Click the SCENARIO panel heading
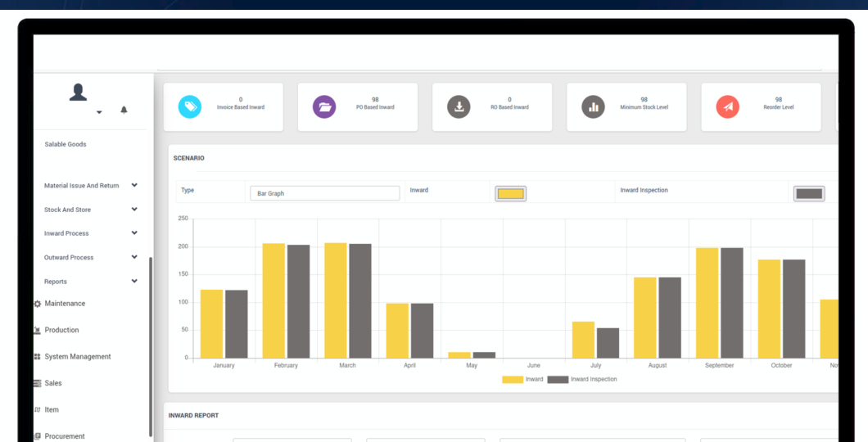This screenshot has height=442, width=868. (189, 158)
